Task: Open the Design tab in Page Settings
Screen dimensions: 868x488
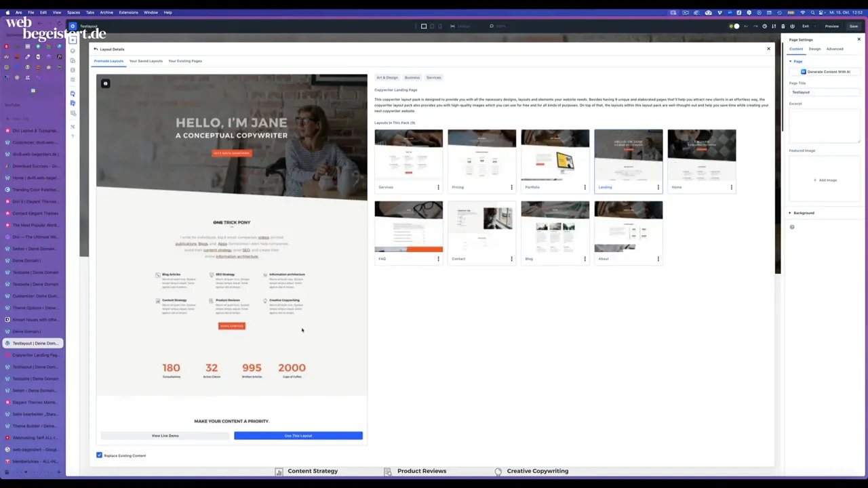Action: point(814,49)
